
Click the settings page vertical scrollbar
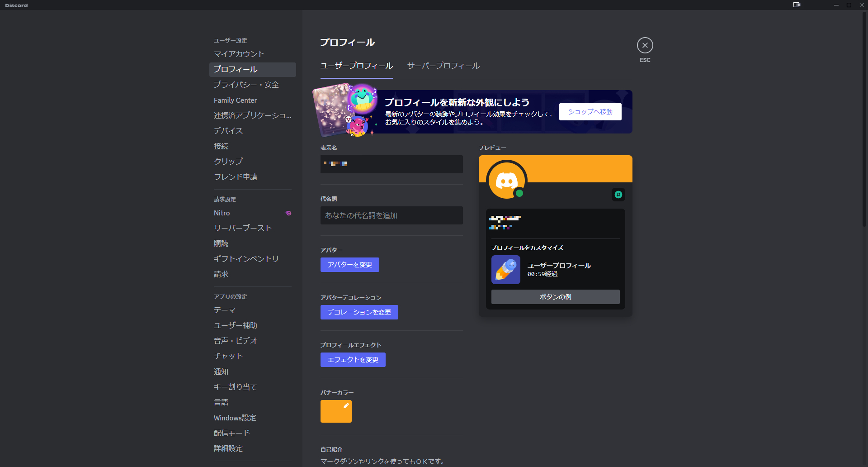point(864,119)
